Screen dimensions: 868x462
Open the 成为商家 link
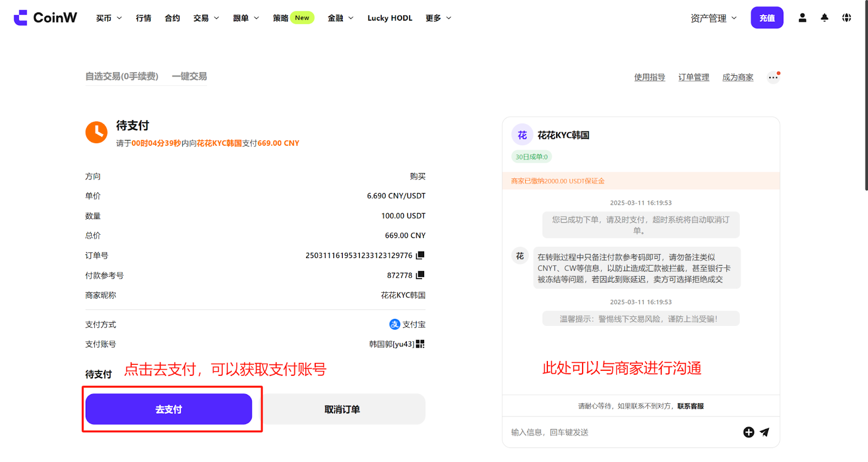click(x=738, y=78)
